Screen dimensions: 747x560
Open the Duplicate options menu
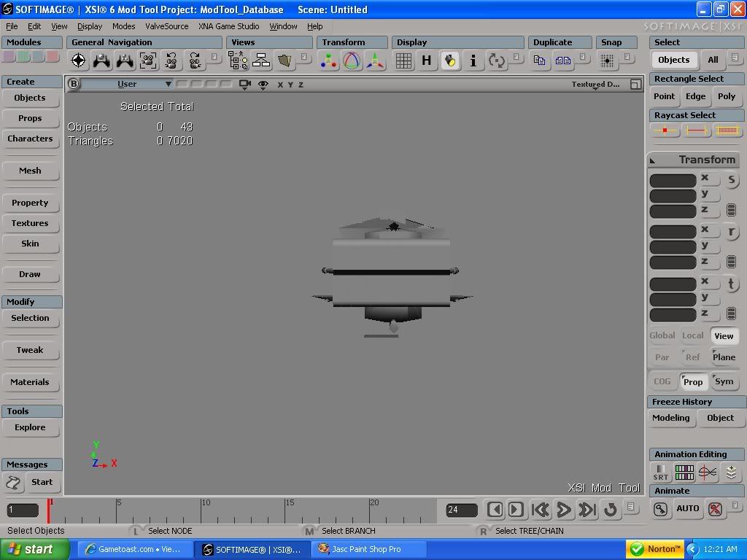point(582,57)
